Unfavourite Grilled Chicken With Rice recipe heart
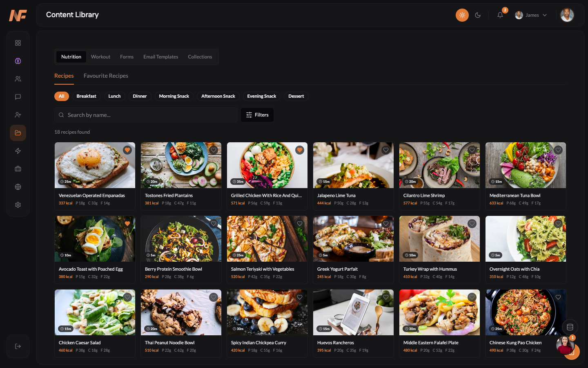The image size is (588, 368). 300,150
